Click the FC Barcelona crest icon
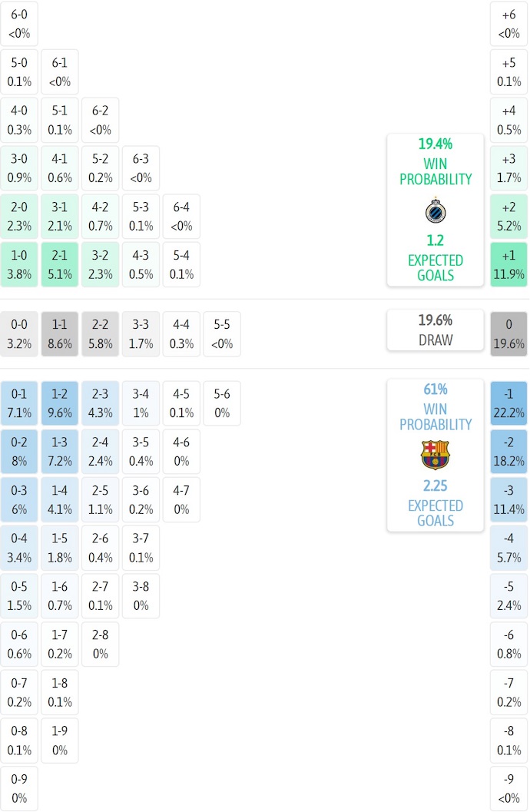The height and width of the screenshot is (812, 530). click(436, 456)
